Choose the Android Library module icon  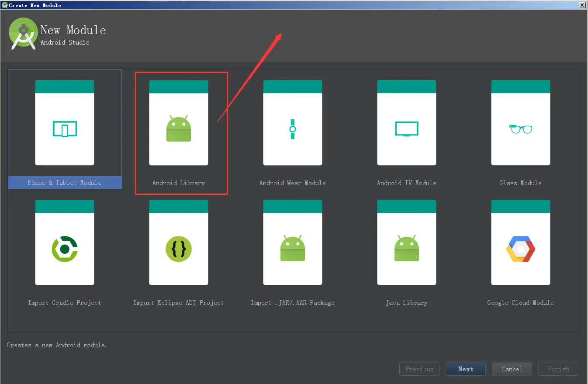(x=179, y=123)
